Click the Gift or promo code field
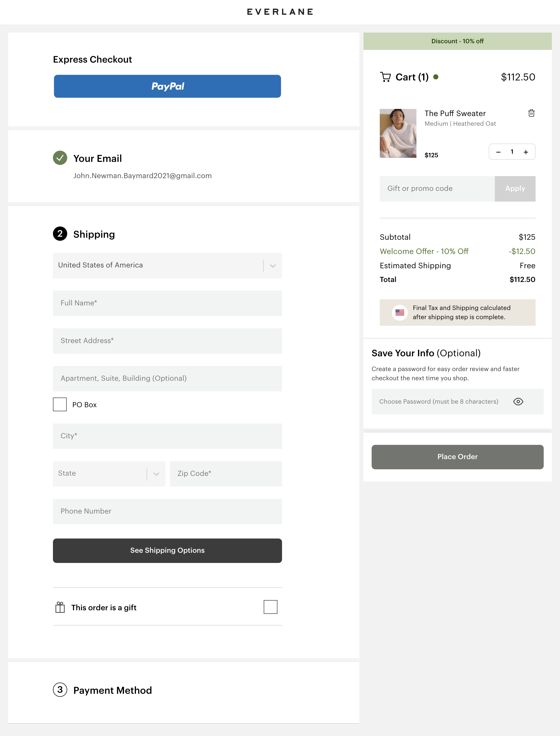The image size is (560, 736). [x=433, y=189]
